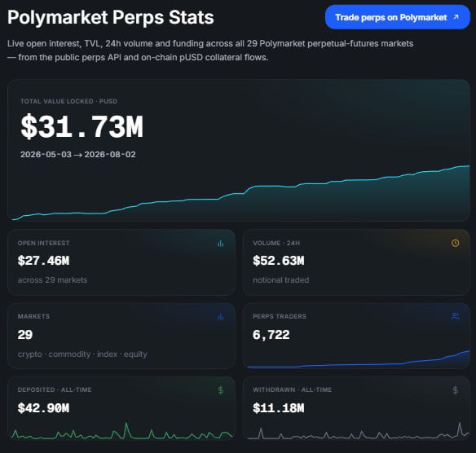Click the TVL area chart line
The width and height of the screenshot is (476, 453).
pyautogui.click(x=240, y=192)
